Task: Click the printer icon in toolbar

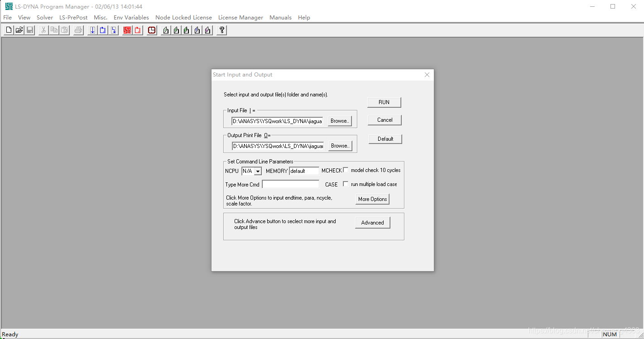Action: (78, 30)
